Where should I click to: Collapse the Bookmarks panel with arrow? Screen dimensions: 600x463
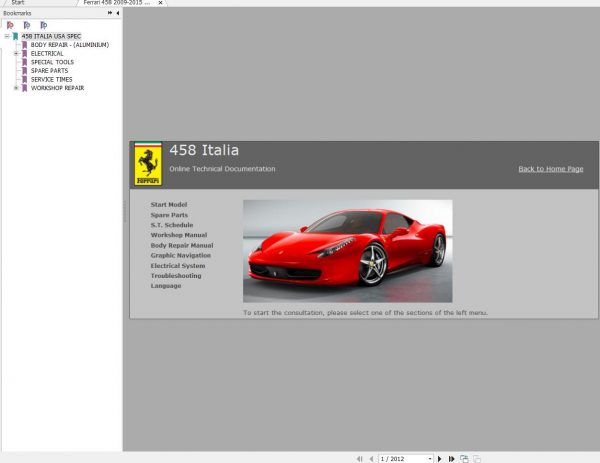tap(118, 13)
